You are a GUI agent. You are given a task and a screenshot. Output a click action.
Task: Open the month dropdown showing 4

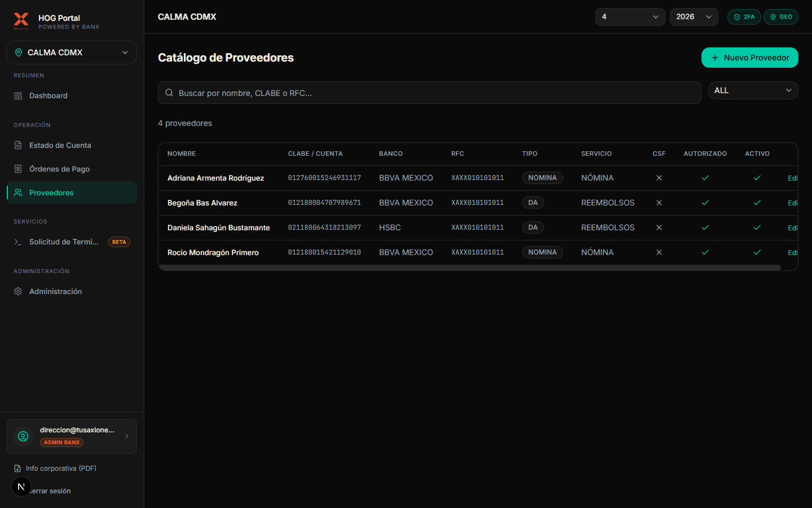(x=630, y=17)
